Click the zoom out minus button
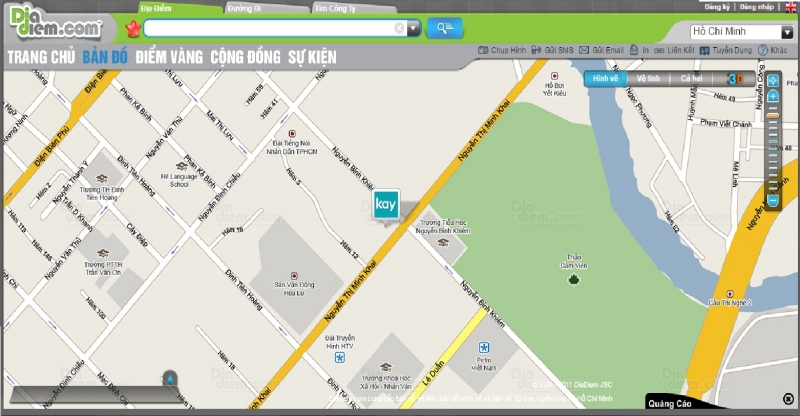This screenshot has height=416, width=800. (773, 201)
